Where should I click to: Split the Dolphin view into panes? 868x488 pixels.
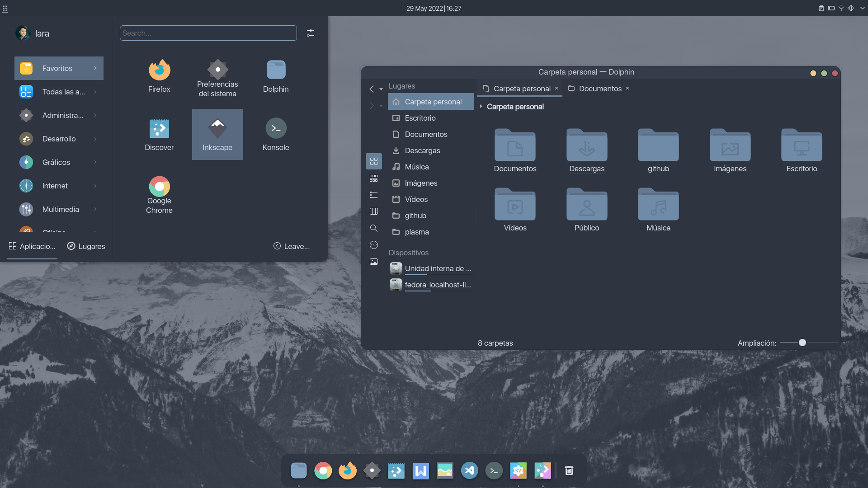(x=374, y=211)
